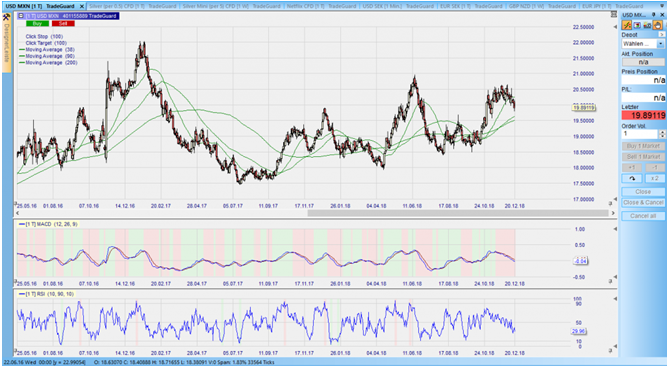
Task: Click the red Sell button on chart
Action: (x=63, y=23)
